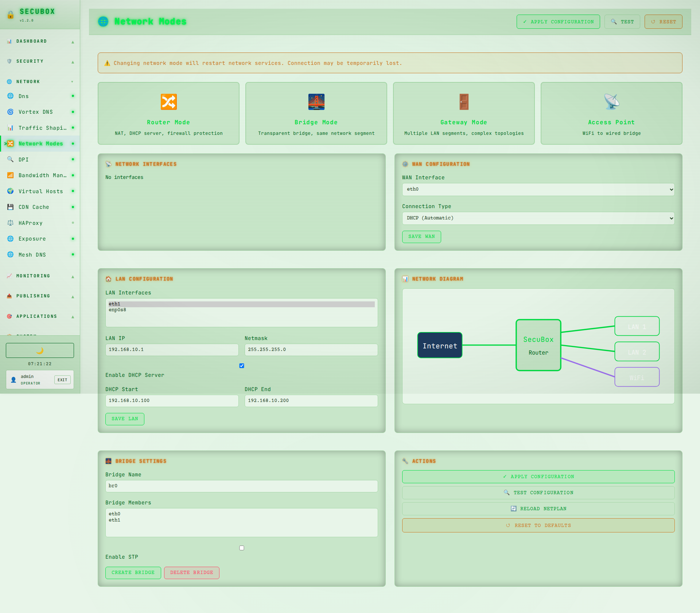Enable the STP checkbox
This screenshot has height=613, width=700.
click(242, 548)
